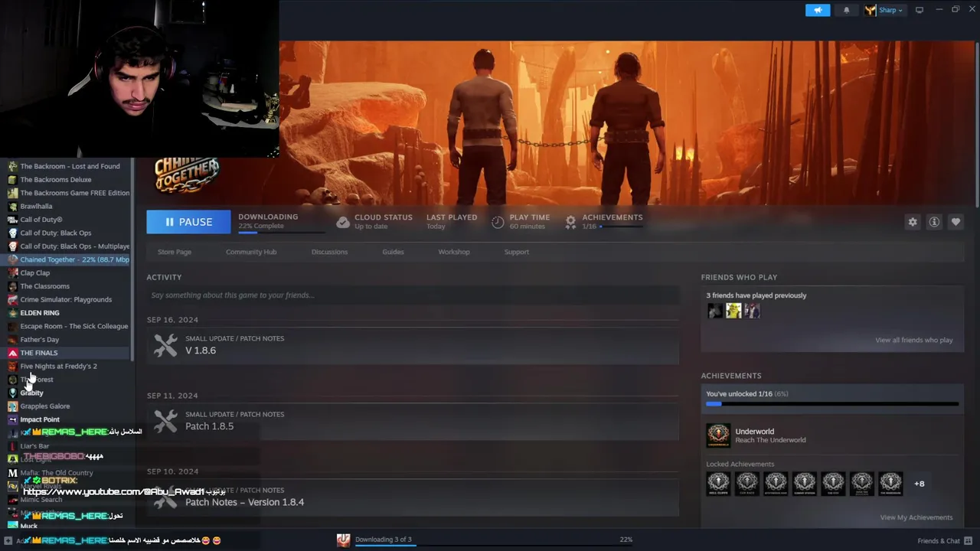The height and width of the screenshot is (551, 980).
Task: View all friends who play
Action: [914, 340]
